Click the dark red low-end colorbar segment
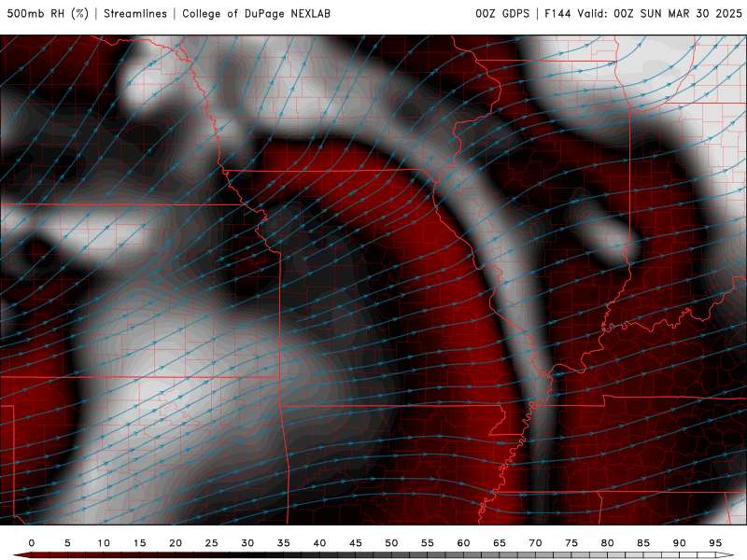Screen dimensions: 747x560 click(22, 555)
